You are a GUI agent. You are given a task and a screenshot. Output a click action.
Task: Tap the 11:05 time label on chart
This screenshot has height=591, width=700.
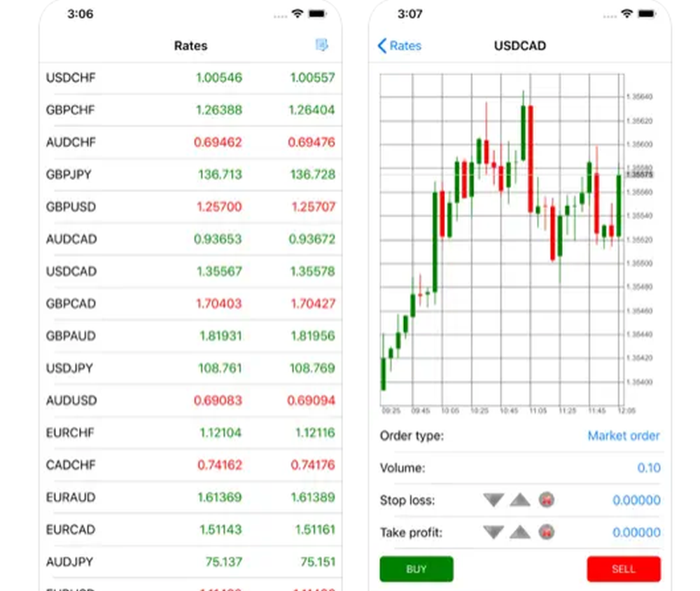538,410
